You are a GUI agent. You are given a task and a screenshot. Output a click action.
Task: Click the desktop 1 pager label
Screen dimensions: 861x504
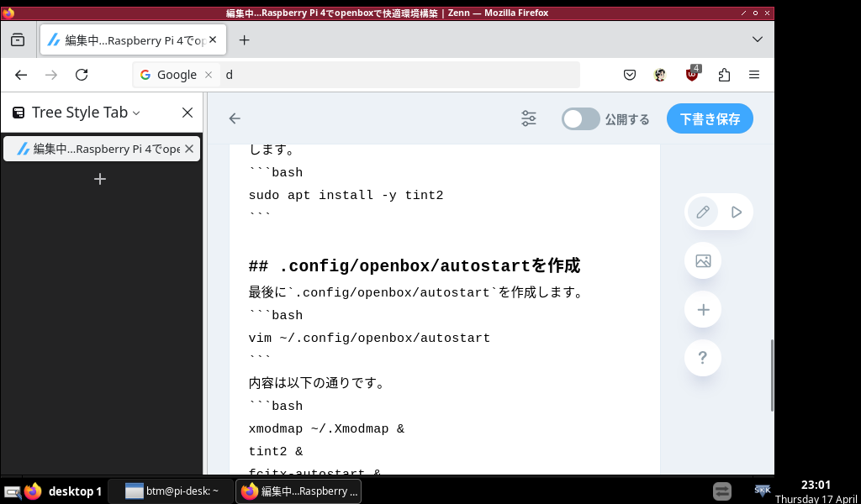pos(75,491)
